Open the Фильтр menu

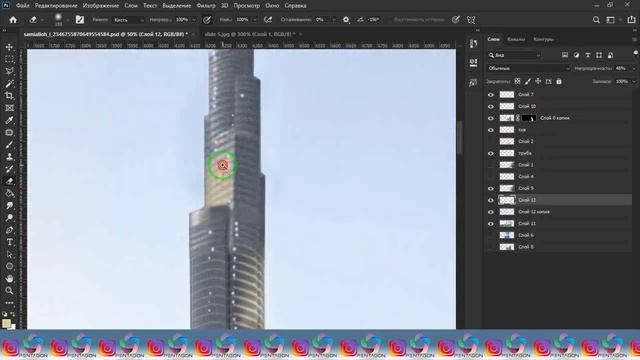tap(206, 6)
